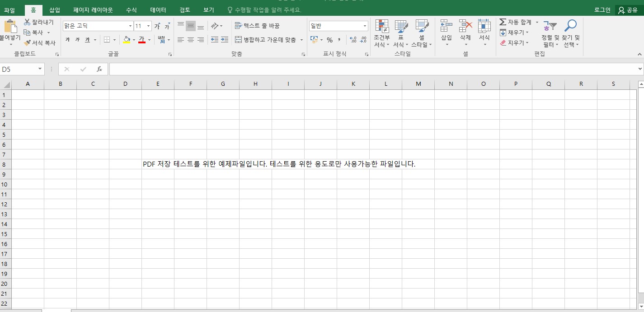Toggle center text alignment
The height and width of the screenshot is (312, 644).
tap(190, 40)
